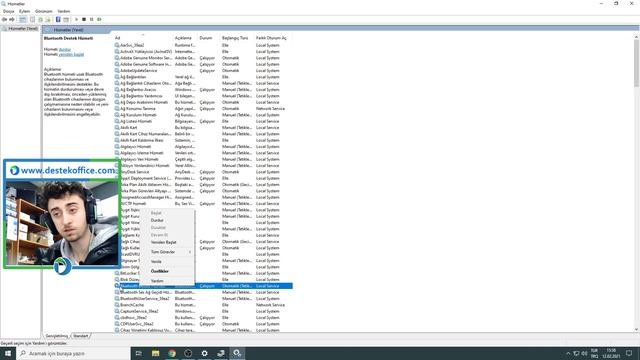Expand Tüm Görevler submenu in context menu
Screen dimensions: 640x360
click(x=167, y=252)
